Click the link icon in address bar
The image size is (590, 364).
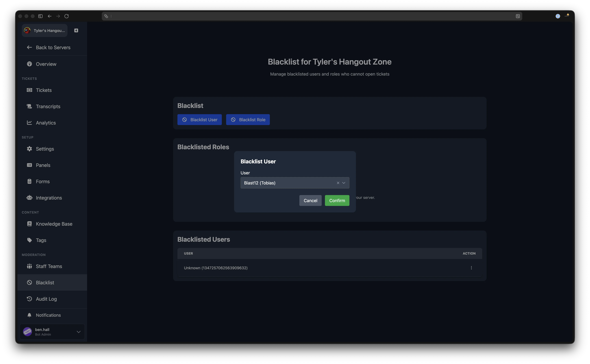click(x=106, y=16)
